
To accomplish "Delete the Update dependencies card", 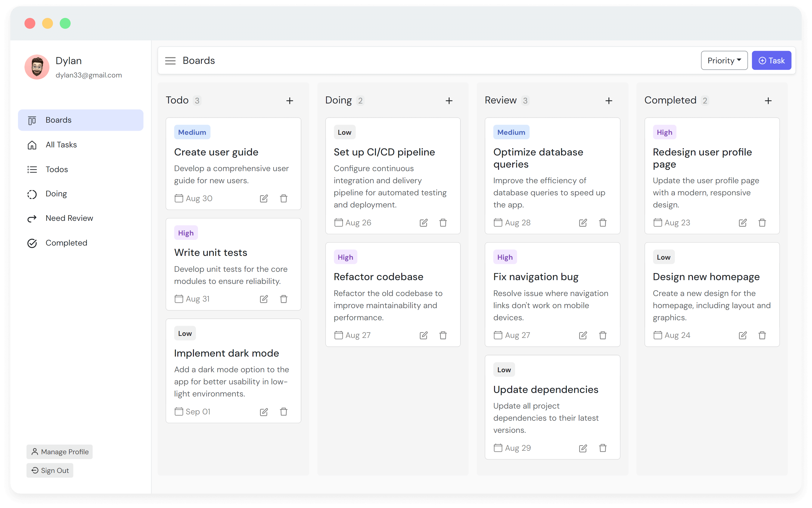I will 602,448.
